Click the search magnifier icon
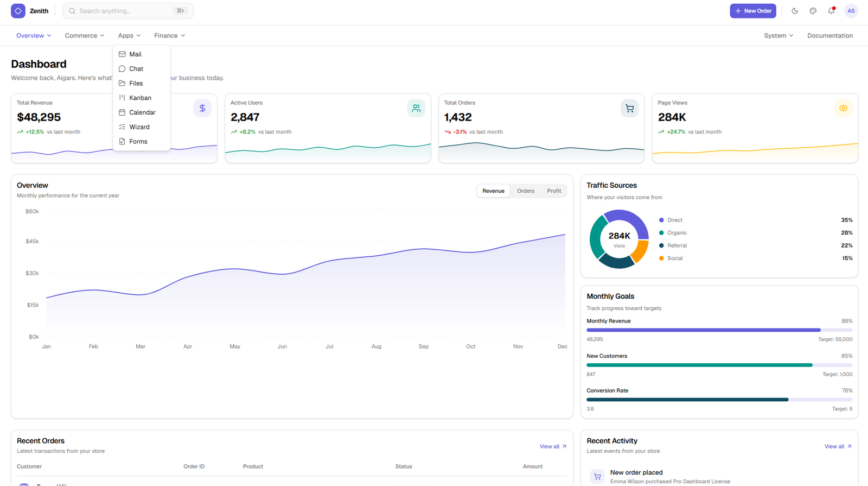Viewport: 868px width, 486px height. (x=72, y=11)
